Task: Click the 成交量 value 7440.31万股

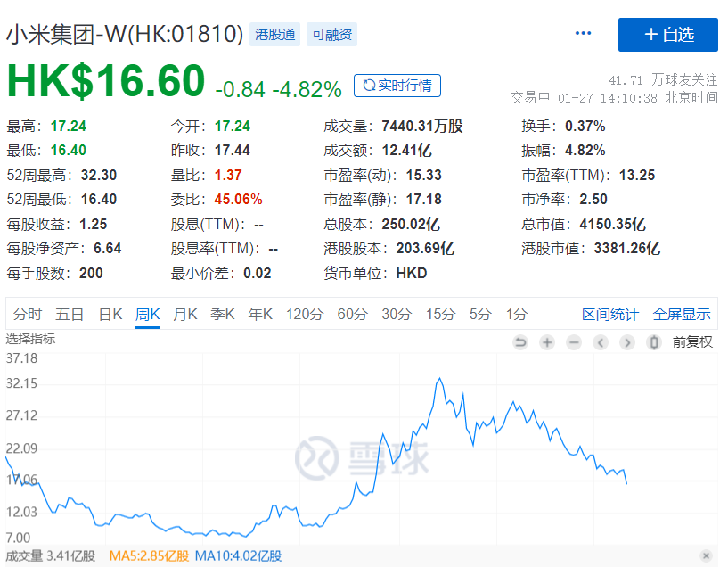Action: coord(422,127)
